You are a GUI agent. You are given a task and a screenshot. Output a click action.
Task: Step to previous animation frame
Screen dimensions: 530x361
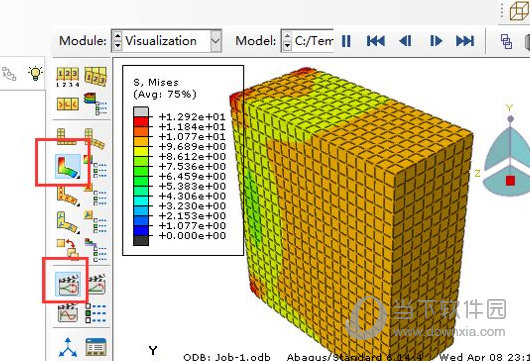405,41
